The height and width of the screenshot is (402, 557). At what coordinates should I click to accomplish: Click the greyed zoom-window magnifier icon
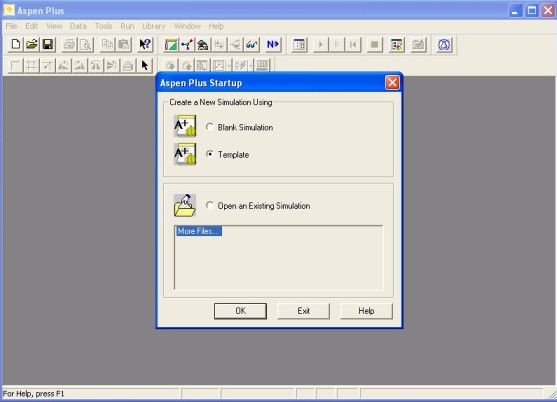[x=202, y=65]
